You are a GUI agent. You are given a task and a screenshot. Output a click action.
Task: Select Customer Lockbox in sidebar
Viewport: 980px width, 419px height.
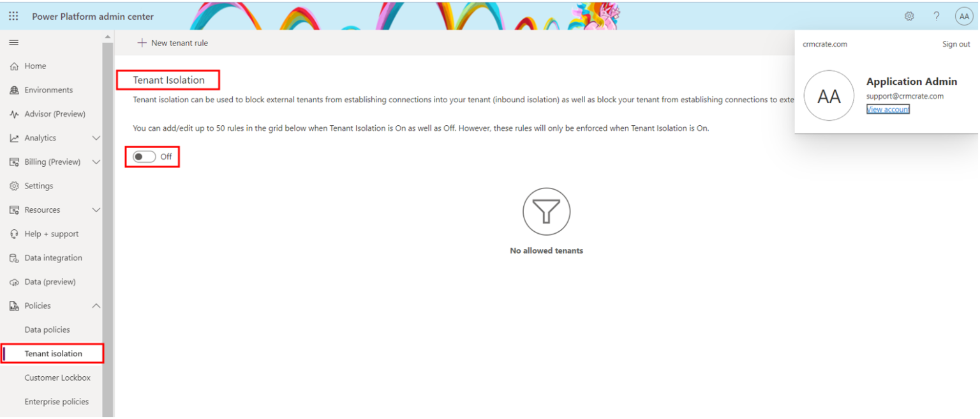tap(57, 377)
